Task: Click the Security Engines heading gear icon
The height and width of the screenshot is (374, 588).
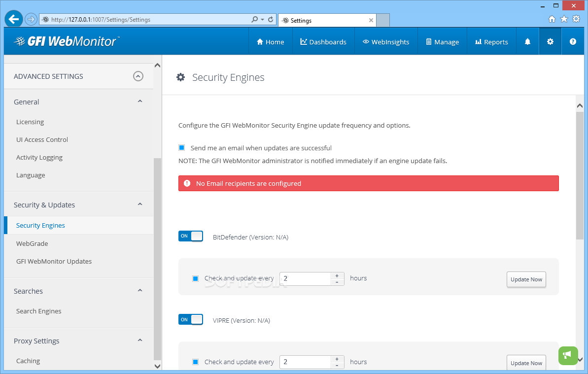Action: (x=181, y=77)
